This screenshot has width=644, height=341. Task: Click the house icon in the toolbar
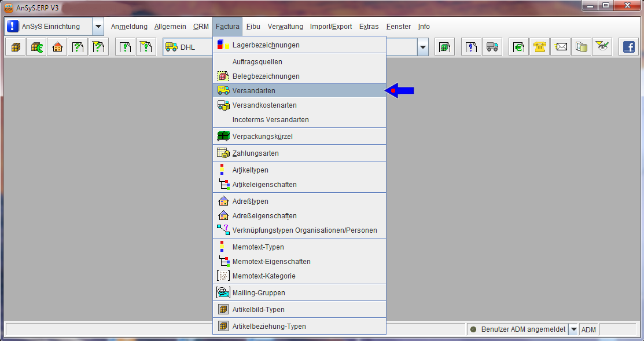pyautogui.click(x=57, y=47)
